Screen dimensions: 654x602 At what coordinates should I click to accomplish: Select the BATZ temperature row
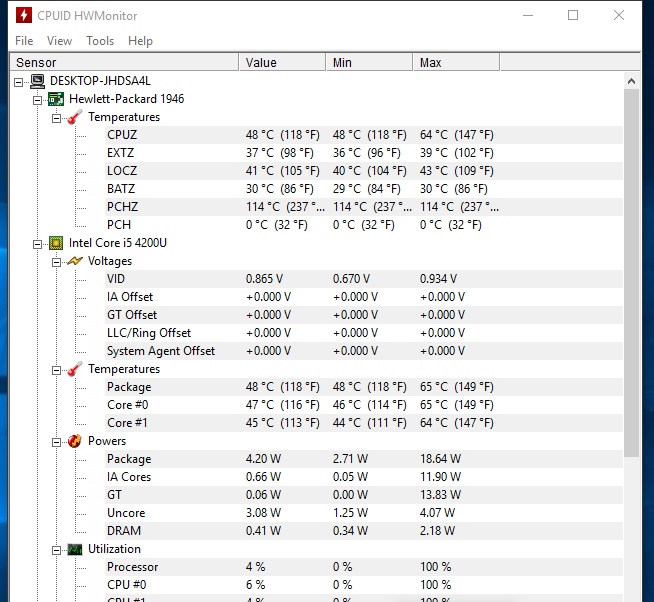tap(364, 189)
